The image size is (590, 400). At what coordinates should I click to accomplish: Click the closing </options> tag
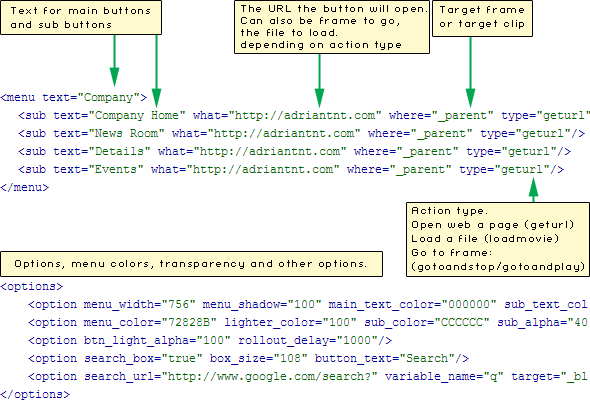click(35, 394)
